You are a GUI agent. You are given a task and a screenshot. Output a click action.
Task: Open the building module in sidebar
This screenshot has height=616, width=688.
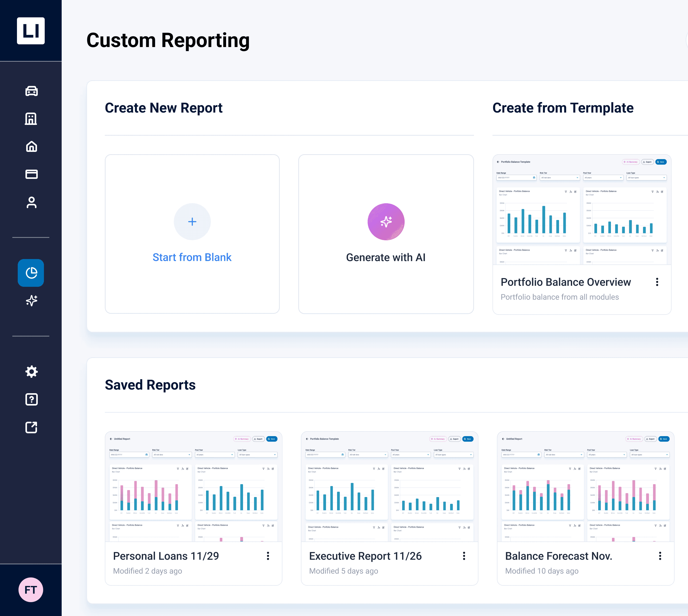click(31, 119)
